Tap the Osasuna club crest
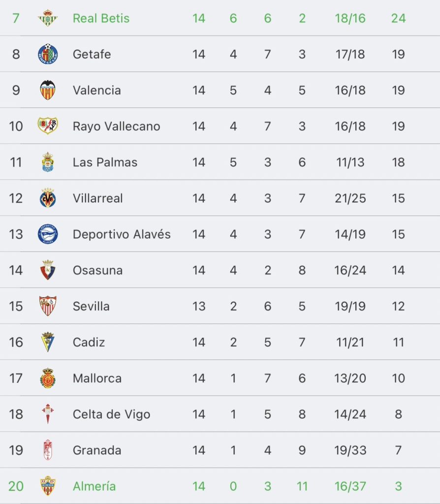Image resolution: width=440 pixels, height=504 pixels. (48, 270)
